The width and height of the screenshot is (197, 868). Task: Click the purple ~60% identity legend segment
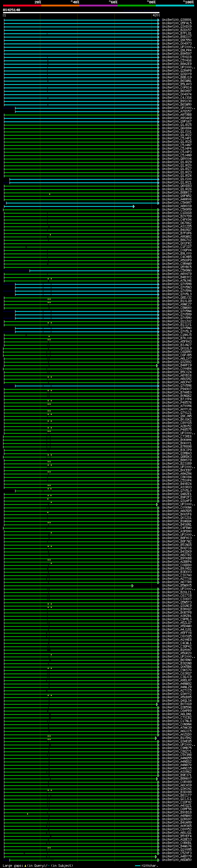pos(98,6)
